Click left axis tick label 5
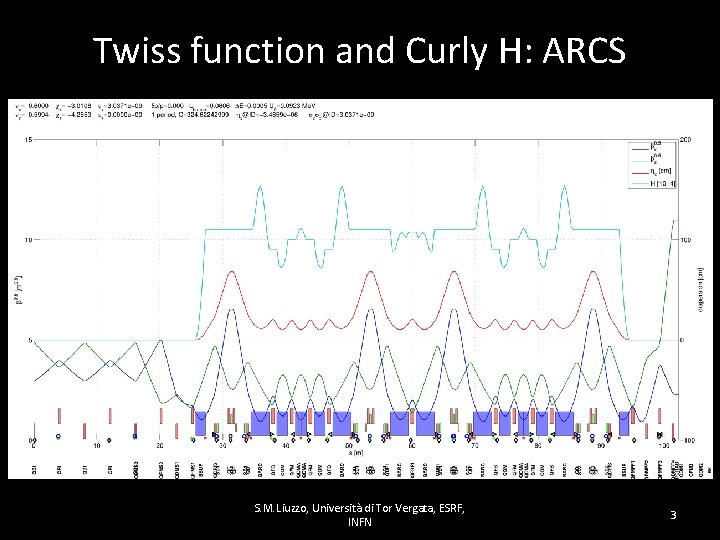 [30, 340]
